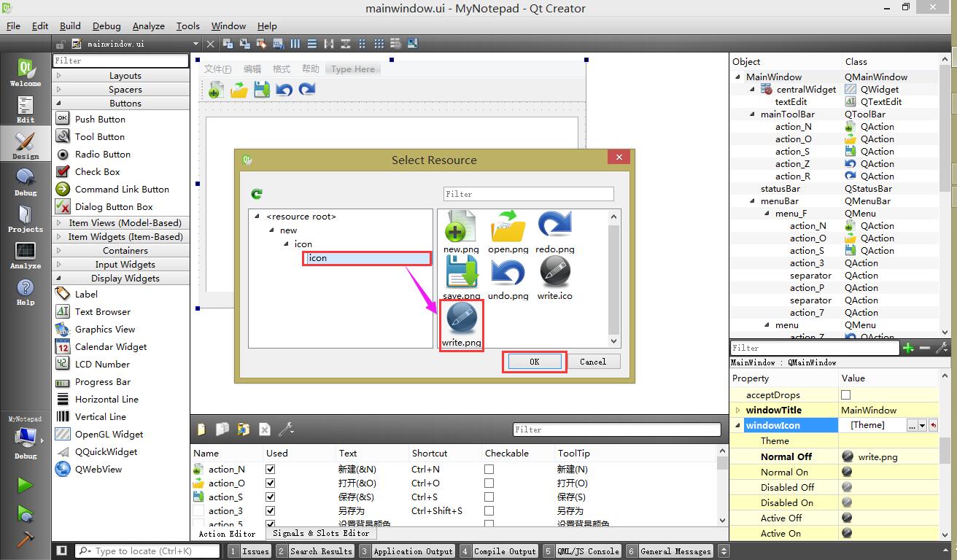Screen dimensions: 957x560
Task: Toggle Checkable checkbox for action_3
Action: [x=489, y=511]
